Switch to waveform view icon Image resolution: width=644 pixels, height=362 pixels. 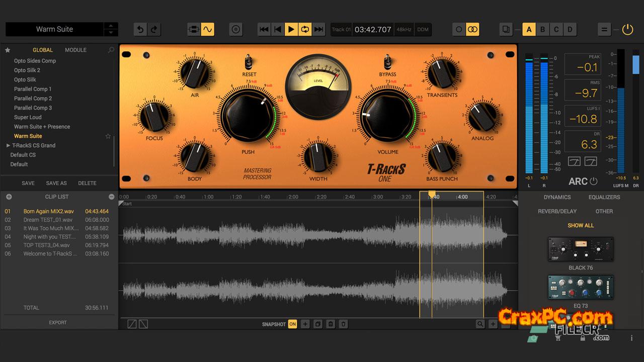point(207,30)
